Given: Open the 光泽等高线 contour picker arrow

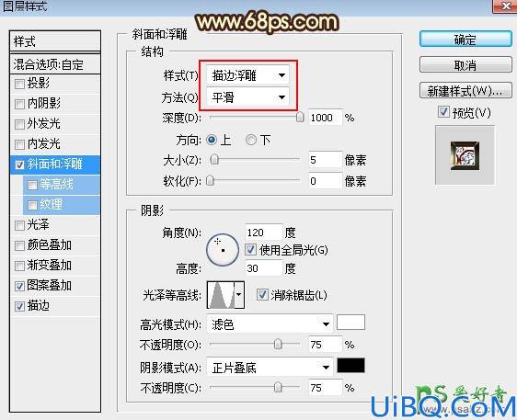Looking at the screenshot, I should pyautogui.click(x=239, y=295).
